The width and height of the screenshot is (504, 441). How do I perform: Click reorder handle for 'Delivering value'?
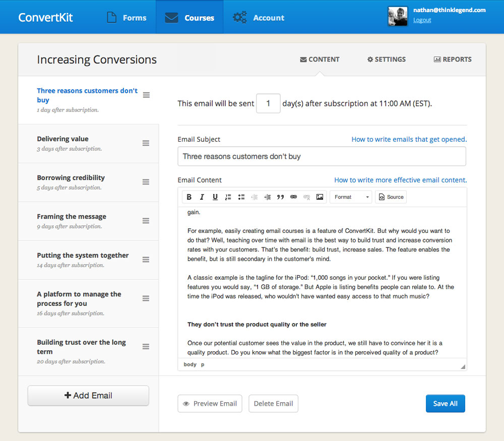146,143
